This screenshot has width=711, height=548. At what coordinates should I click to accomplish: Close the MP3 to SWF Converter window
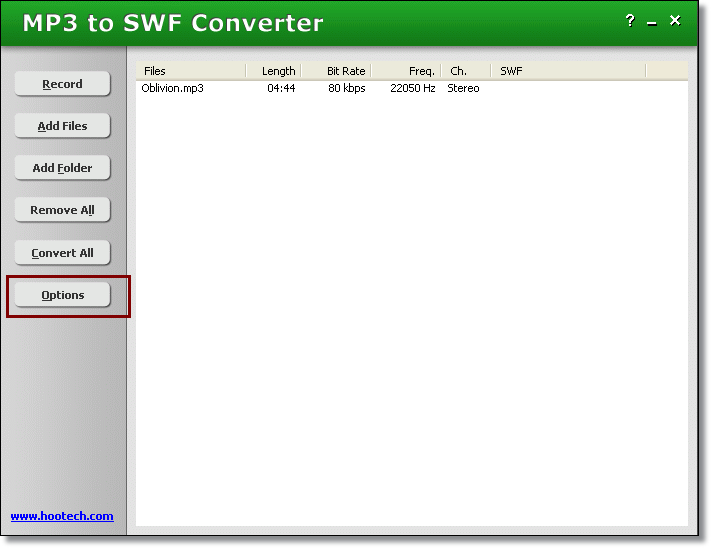tap(675, 20)
